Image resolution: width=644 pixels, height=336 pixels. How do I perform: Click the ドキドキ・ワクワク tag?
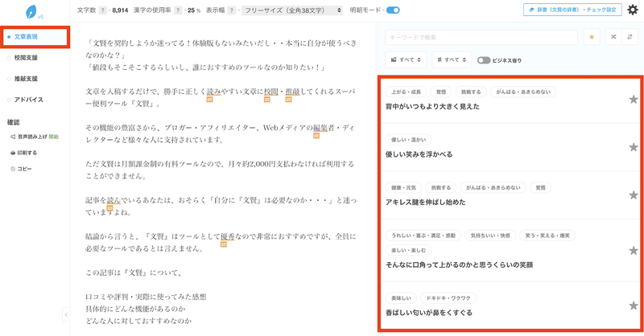448,298
